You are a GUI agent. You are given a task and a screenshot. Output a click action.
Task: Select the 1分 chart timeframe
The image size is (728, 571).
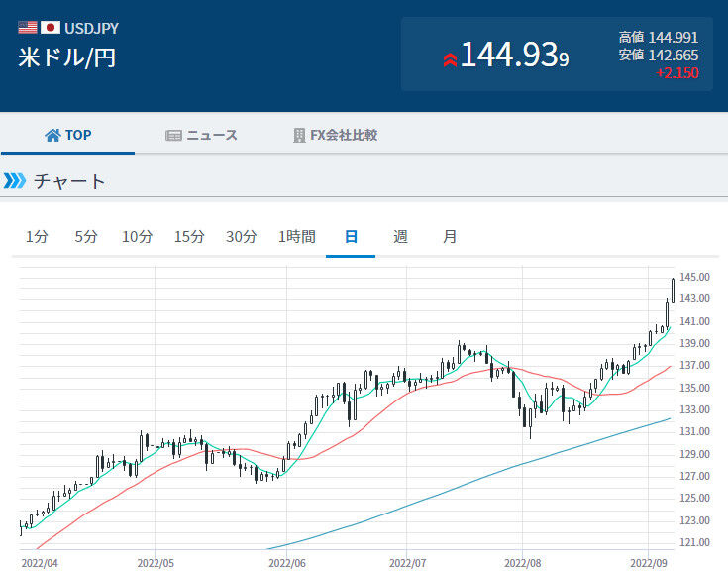(x=37, y=237)
